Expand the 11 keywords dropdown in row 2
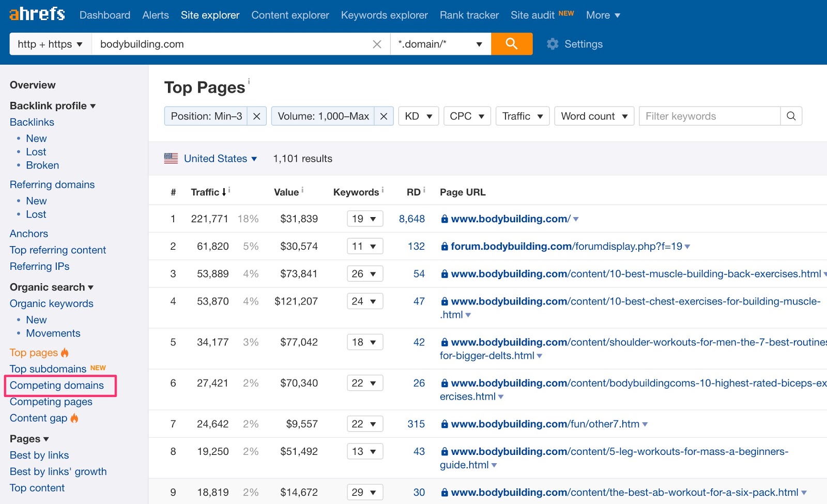 [365, 246]
